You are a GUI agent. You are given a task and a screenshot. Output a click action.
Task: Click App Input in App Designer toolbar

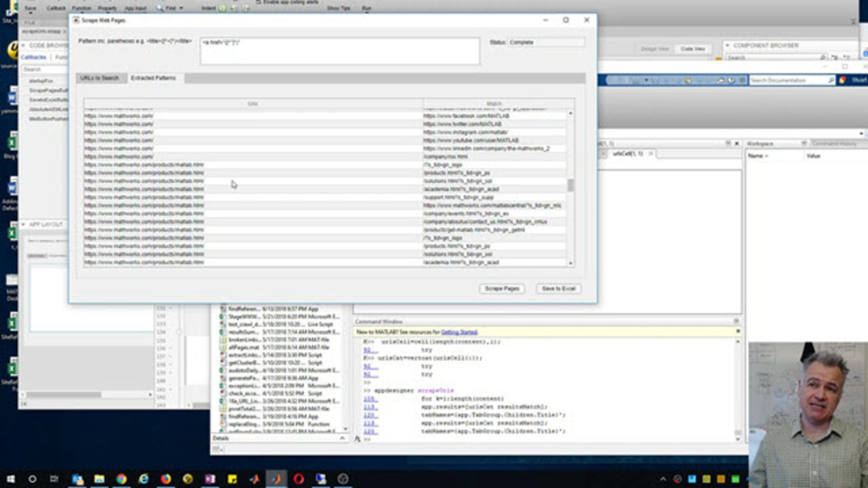[x=136, y=8]
